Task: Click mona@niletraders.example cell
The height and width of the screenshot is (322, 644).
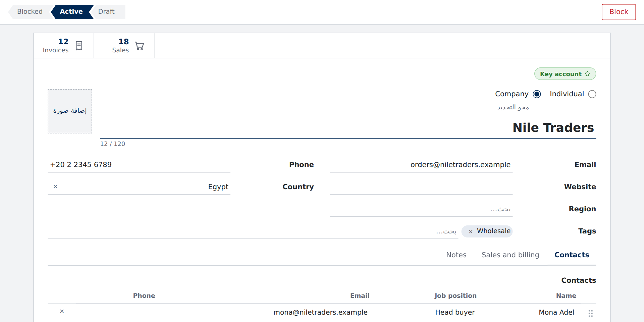Action: coord(320,312)
